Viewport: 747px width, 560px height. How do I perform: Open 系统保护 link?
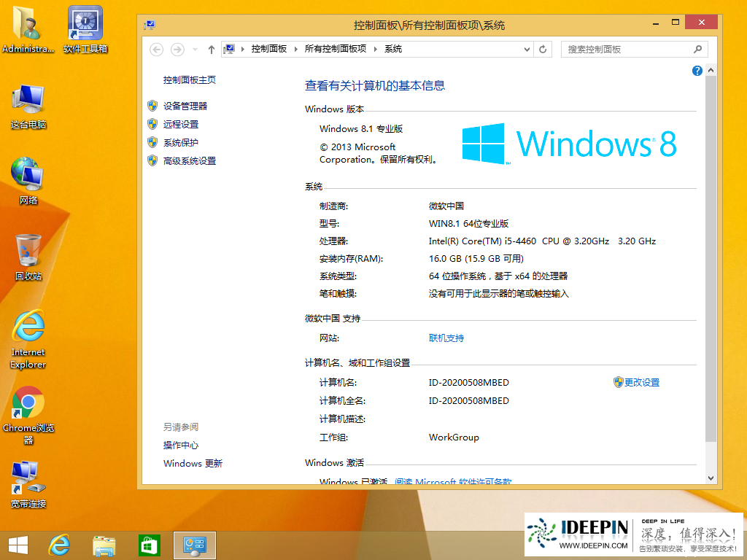tap(181, 142)
